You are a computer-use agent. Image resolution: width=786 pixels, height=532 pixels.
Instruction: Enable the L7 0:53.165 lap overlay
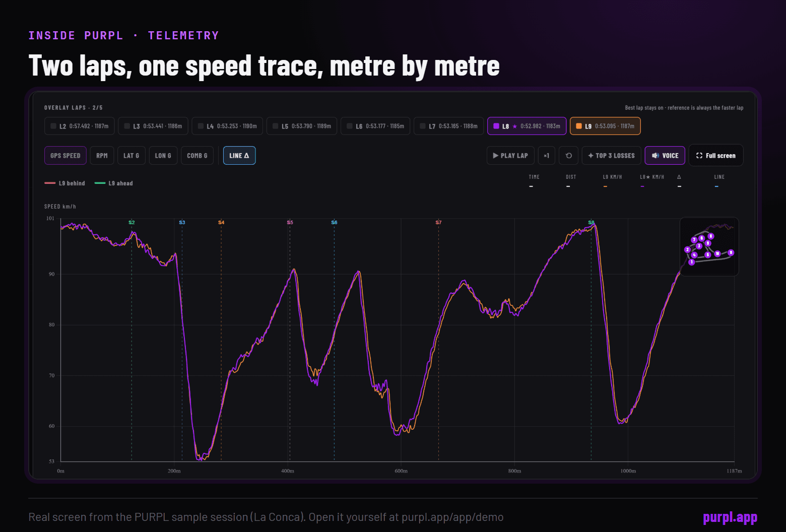tap(448, 126)
